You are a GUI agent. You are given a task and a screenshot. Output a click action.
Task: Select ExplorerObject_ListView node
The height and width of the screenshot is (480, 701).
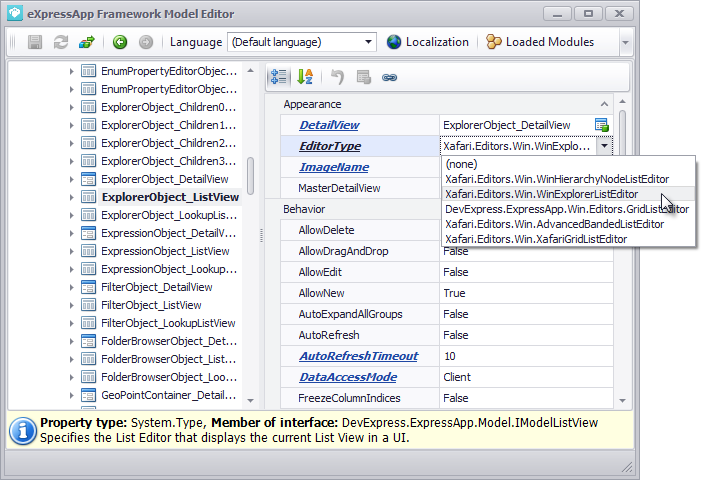(x=170, y=197)
